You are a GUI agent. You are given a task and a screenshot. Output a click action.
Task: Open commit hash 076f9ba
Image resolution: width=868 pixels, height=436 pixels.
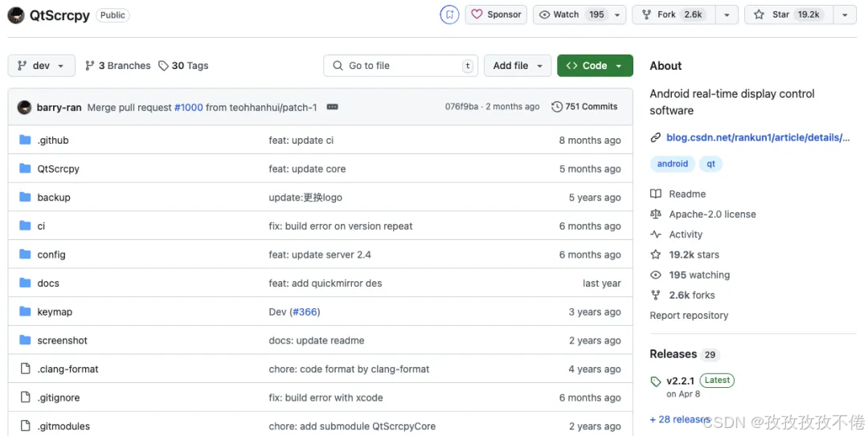(461, 107)
